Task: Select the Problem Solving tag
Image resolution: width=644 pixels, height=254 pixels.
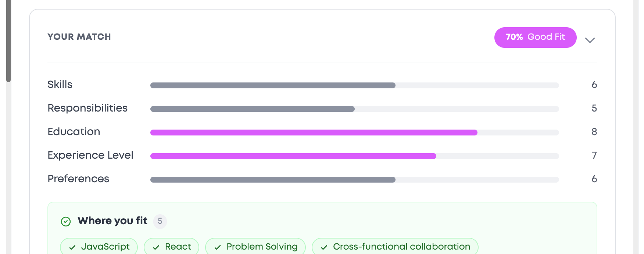Action: (x=255, y=246)
